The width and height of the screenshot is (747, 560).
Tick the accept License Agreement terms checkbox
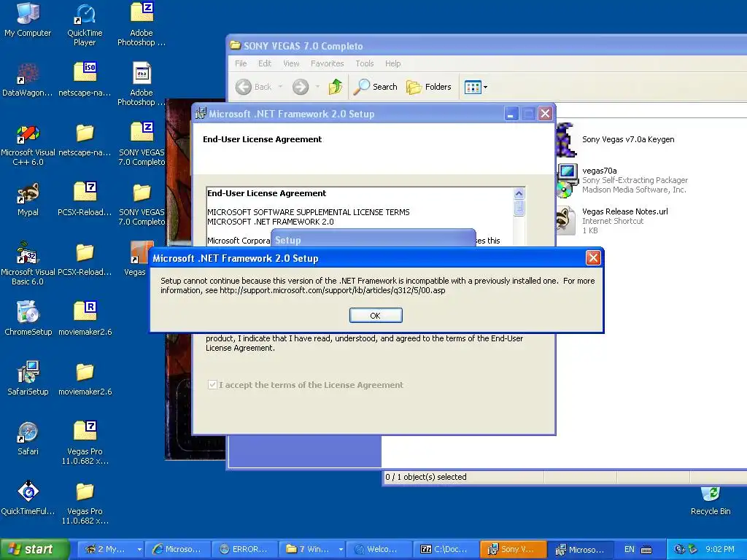coord(212,385)
